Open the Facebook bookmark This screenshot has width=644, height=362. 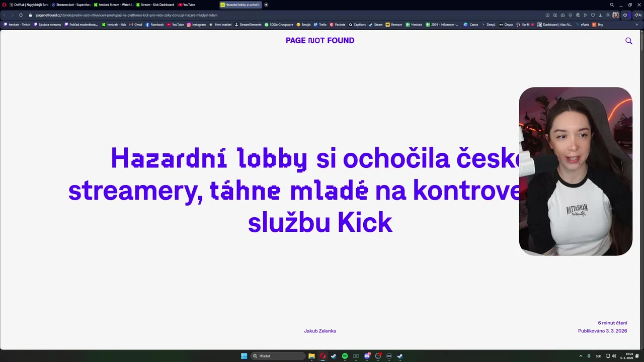pos(154,25)
